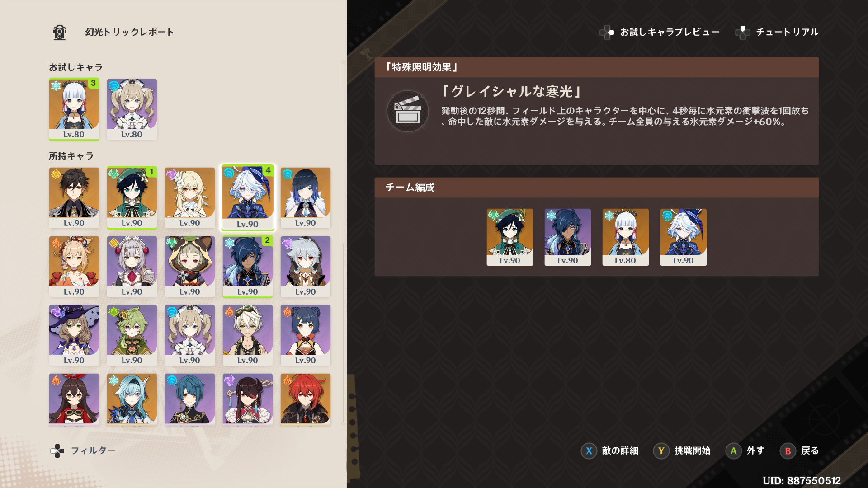Select Furina in the team formation slots
Image resolution: width=868 pixels, height=488 pixels.
pyautogui.click(x=684, y=237)
